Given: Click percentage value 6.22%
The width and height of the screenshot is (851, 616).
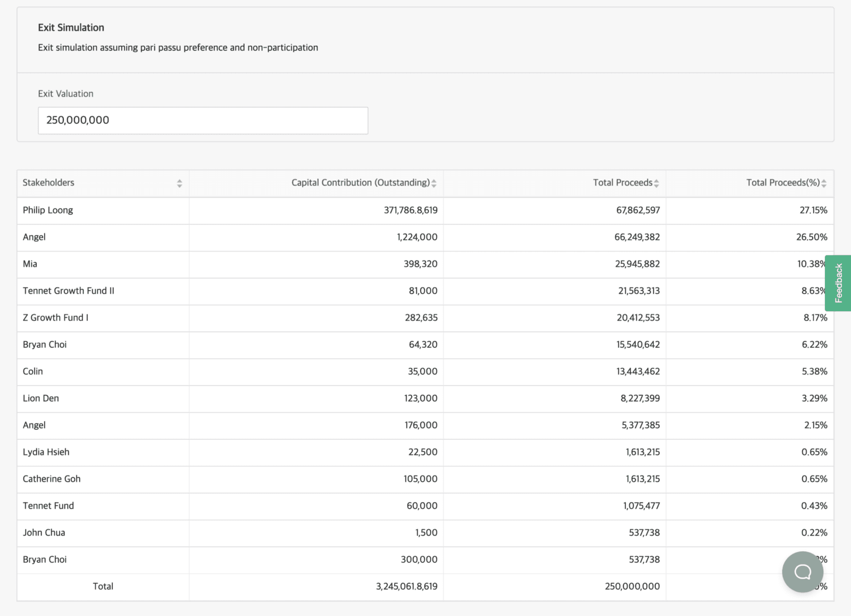Looking at the screenshot, I should 814,344.
